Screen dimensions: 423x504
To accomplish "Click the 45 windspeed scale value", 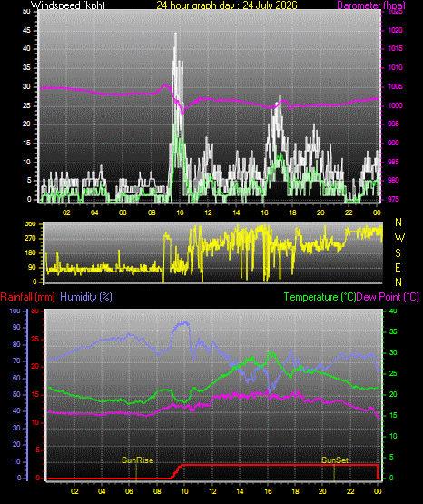I will (26, 31).
